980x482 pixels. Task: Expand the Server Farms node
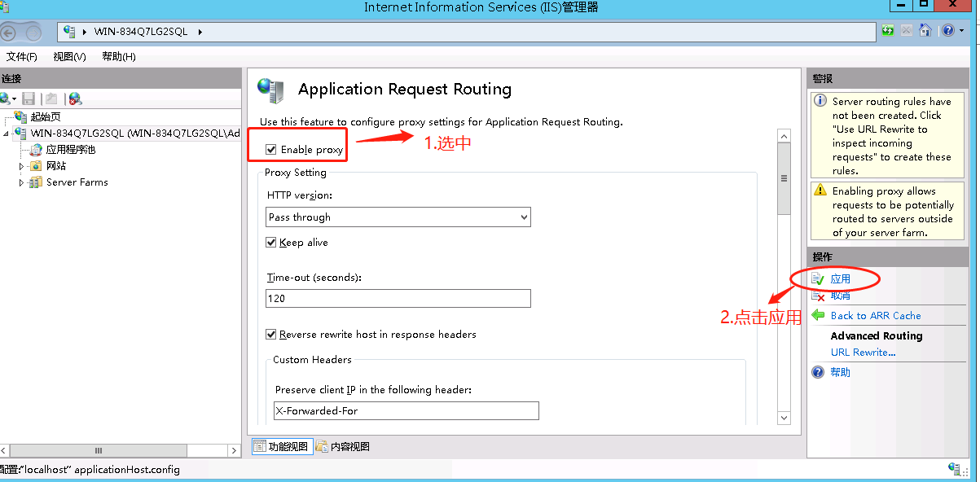click(22, 182)
